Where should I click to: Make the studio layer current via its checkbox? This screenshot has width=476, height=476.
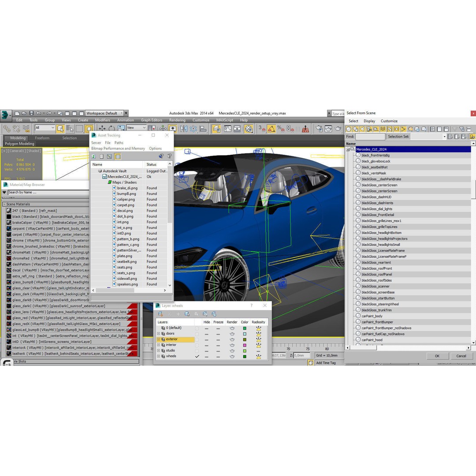pos(197,351)
